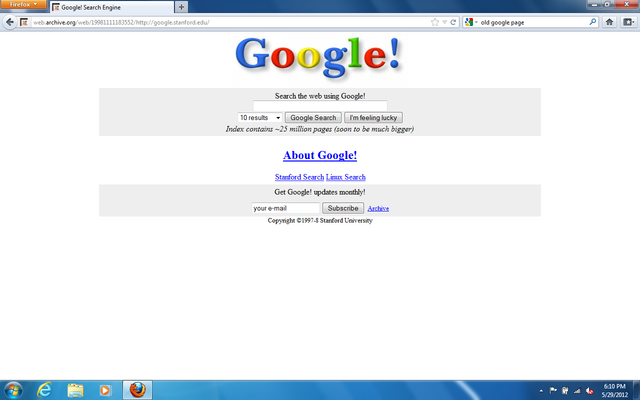
Task: Go to the Firefox home page
Action: click(x=609, y=22)
